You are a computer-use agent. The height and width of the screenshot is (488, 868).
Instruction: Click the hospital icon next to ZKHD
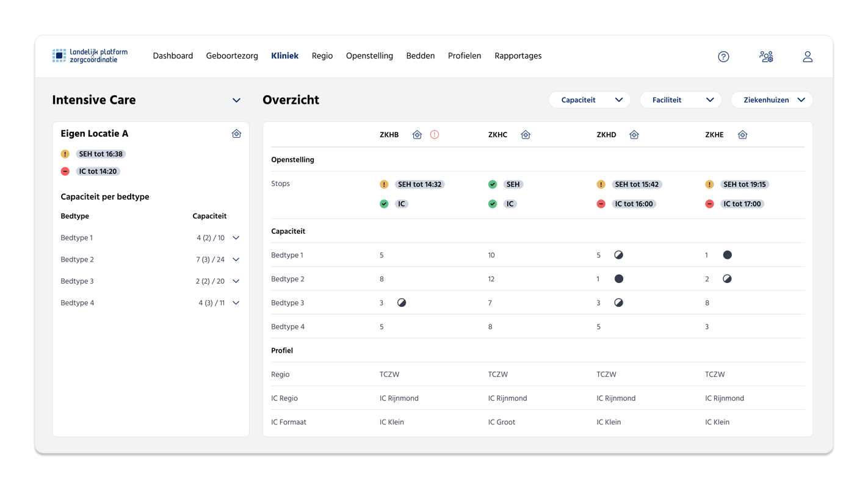point(634,135)
